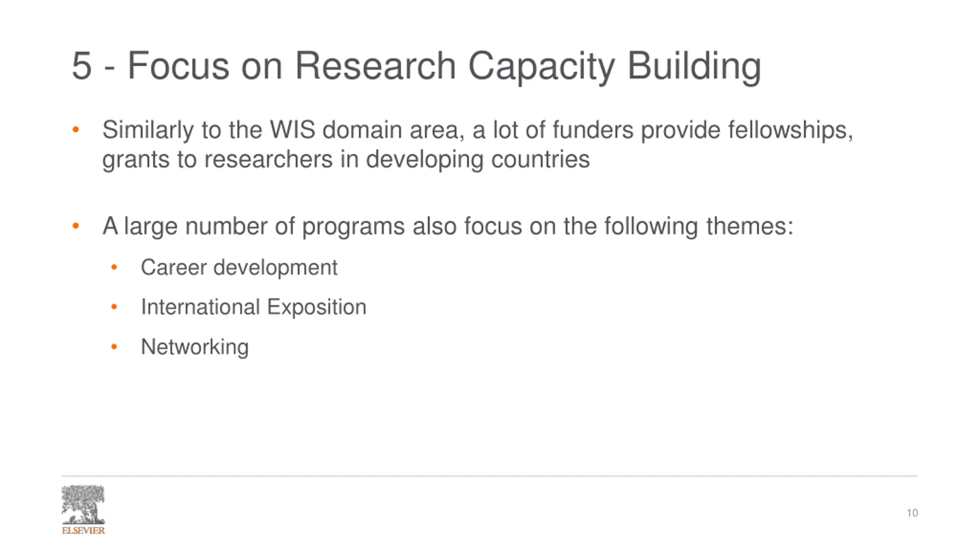Click the slide number 10
Screen dimensions: 980x551
912,513
